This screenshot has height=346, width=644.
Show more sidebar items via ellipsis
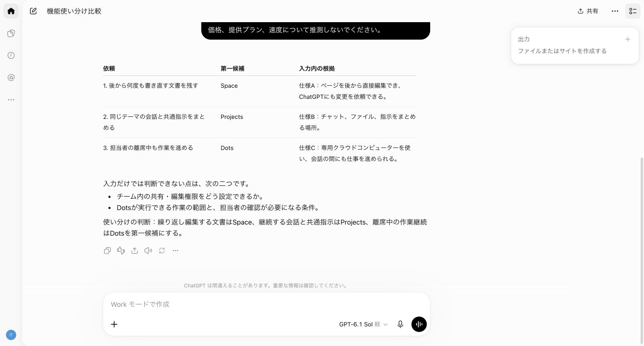[x=11, y=100]
